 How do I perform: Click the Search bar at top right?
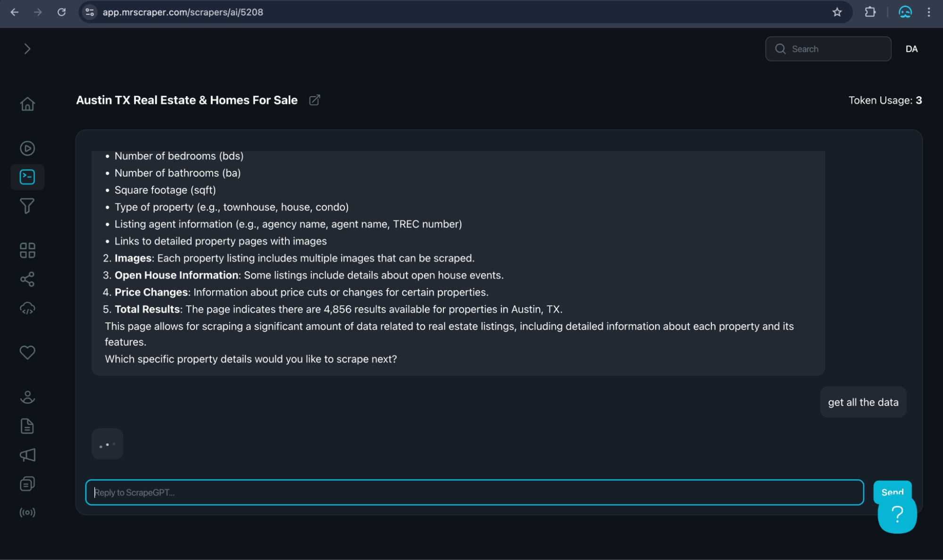tap(828, 49)
